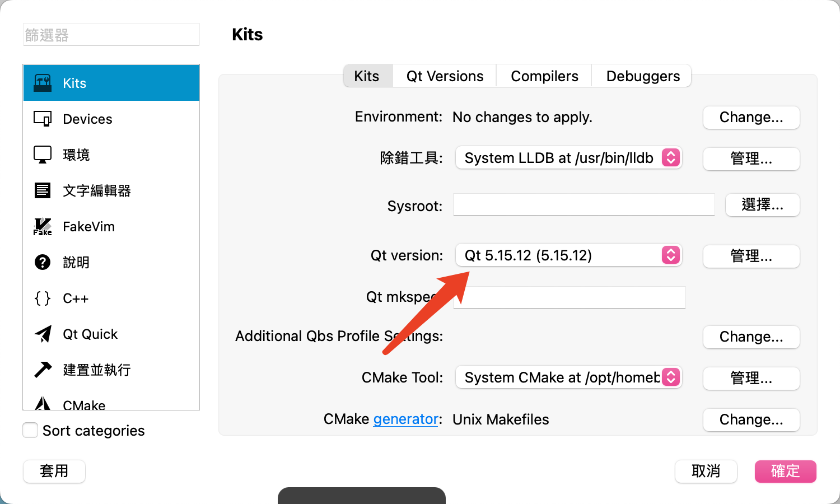The height and width of the screenshot is (504, 840).
Task: Click the Sysroot path input field
Action: pyautogui.click(x=584, y=205)
